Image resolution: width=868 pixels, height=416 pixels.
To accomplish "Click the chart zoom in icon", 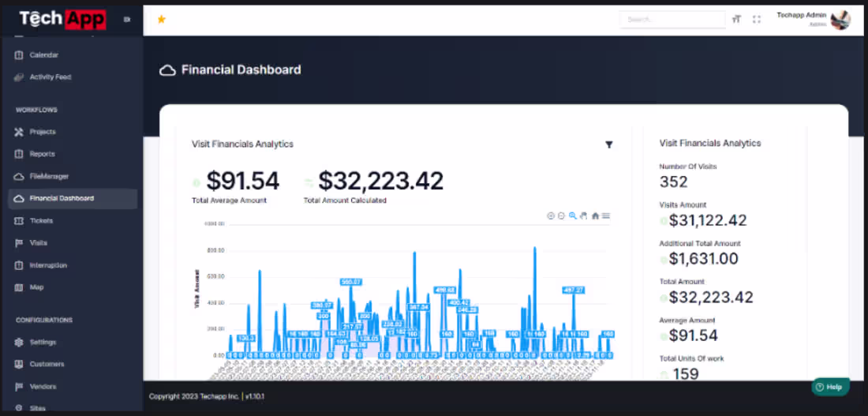I will click(551, 216).
